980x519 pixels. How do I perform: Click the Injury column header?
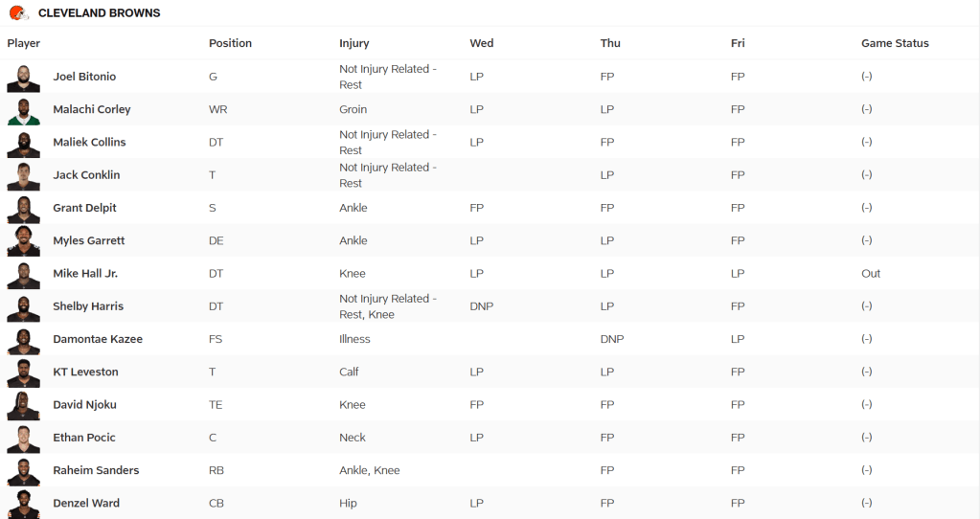pos(353,43)
